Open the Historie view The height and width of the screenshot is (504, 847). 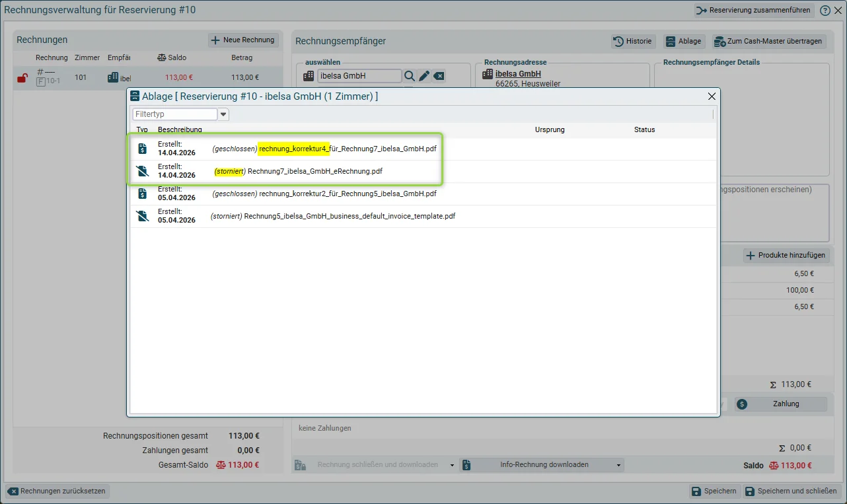[x=633, y=41]
